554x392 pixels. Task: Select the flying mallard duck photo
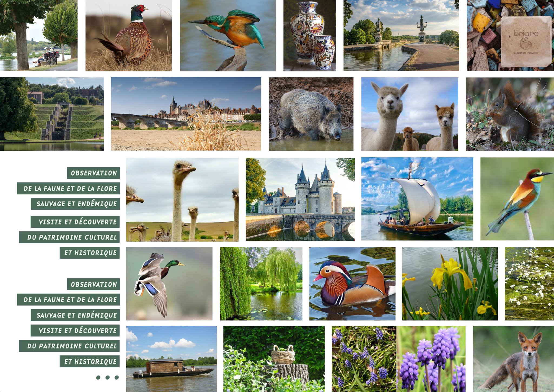click(x=169, y=283)
